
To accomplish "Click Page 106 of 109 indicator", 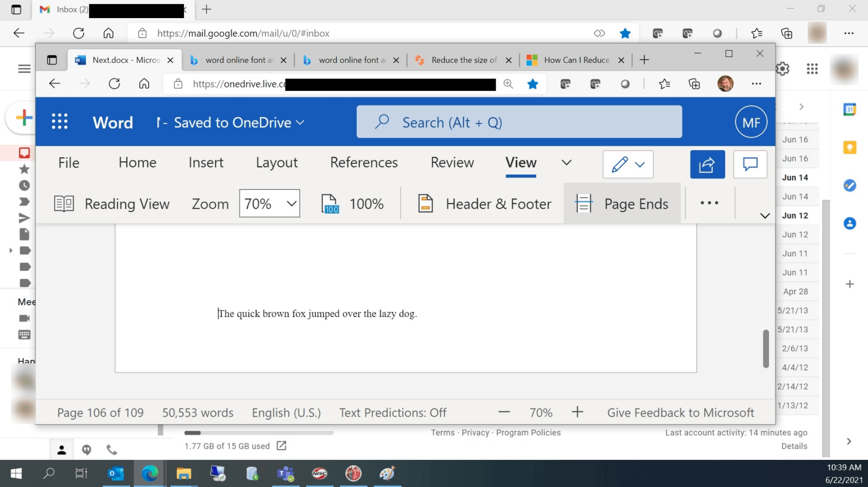I will [101, 413].
